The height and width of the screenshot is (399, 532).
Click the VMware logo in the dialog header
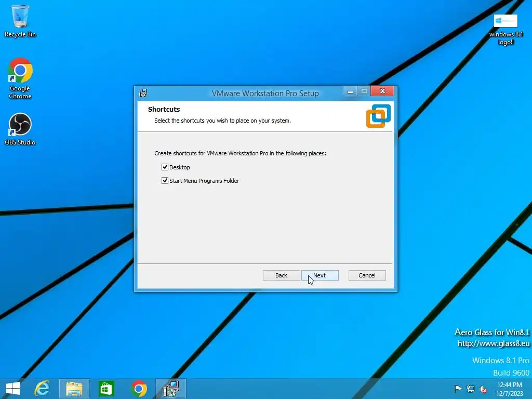(x=378, y=116)
